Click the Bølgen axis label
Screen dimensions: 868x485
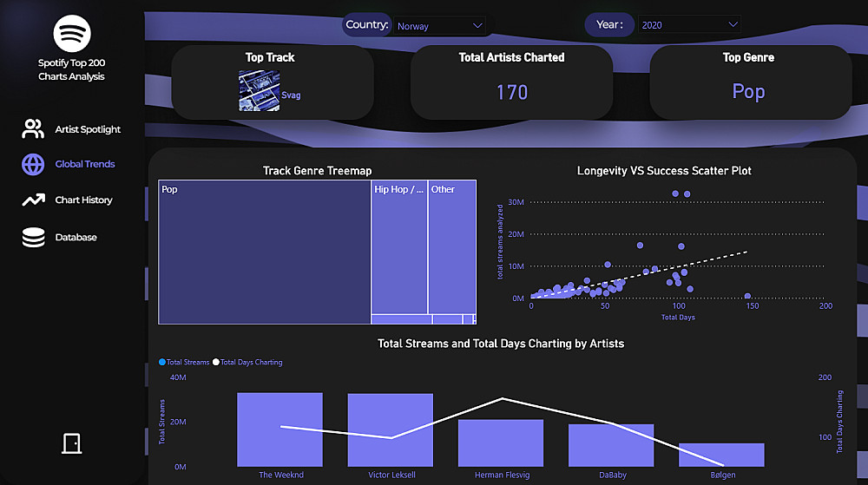click(x=723, y=475)
